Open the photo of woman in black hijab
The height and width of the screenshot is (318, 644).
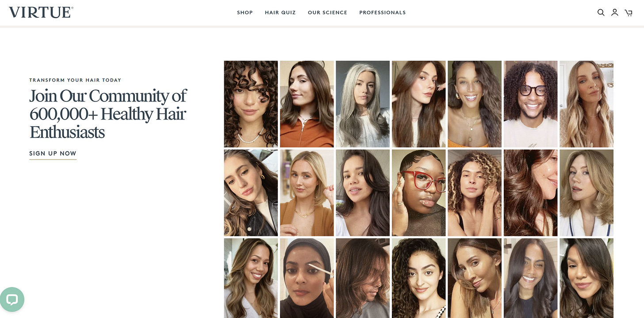point(307,278)
